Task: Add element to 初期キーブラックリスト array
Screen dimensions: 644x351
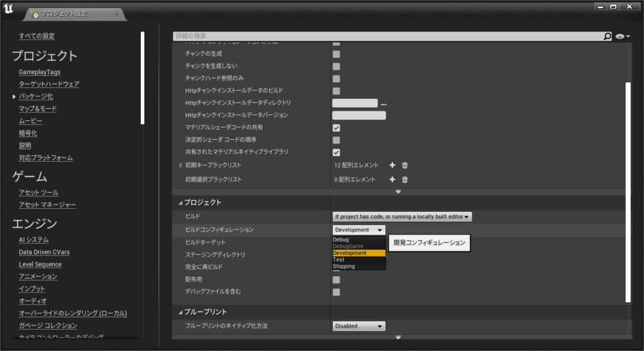Action: click(392, 165)
